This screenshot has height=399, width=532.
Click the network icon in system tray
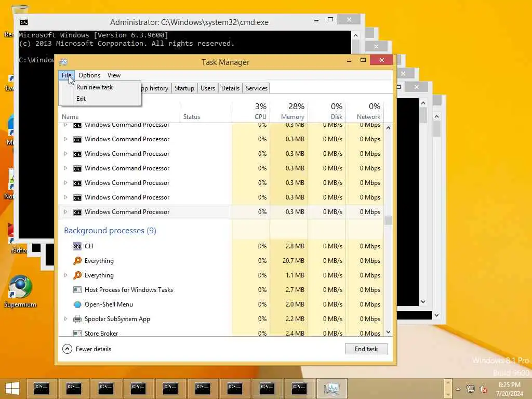click(470, 389)
